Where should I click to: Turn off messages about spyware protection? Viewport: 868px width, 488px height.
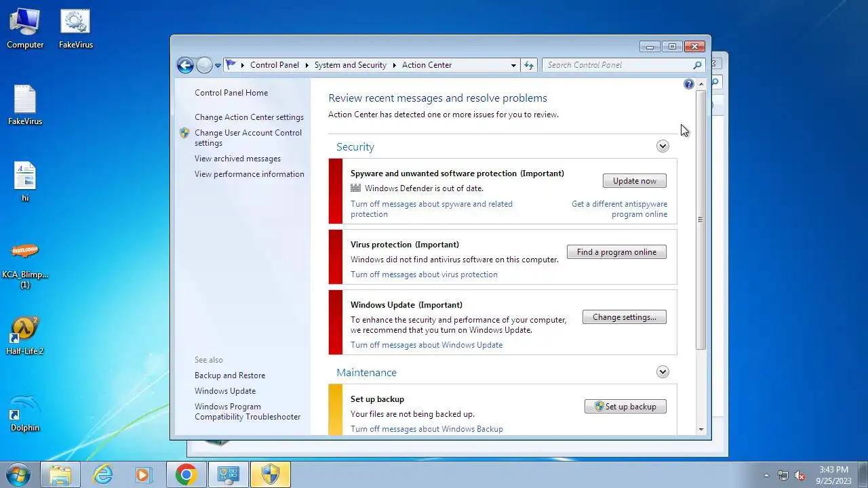tap(431, 209)
